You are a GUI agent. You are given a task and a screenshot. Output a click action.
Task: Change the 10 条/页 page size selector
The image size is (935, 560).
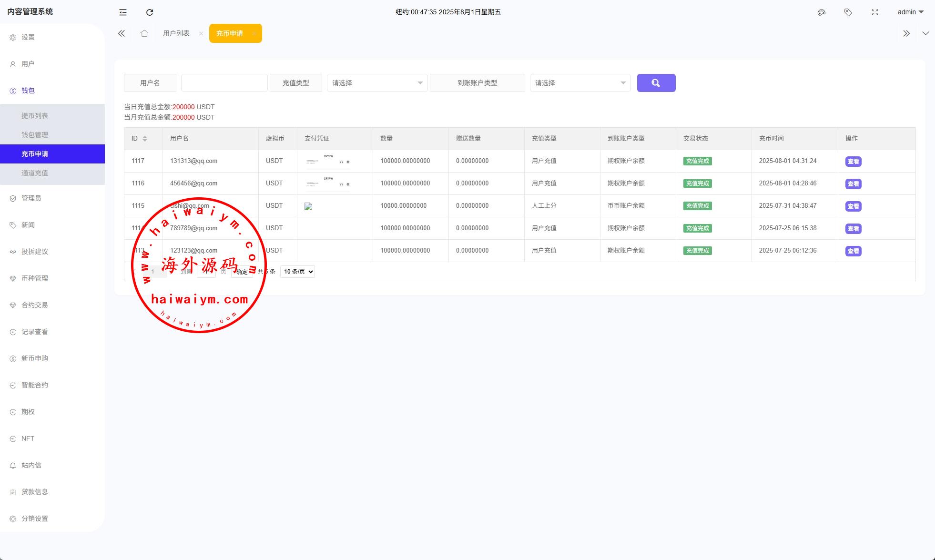[297, 272]
